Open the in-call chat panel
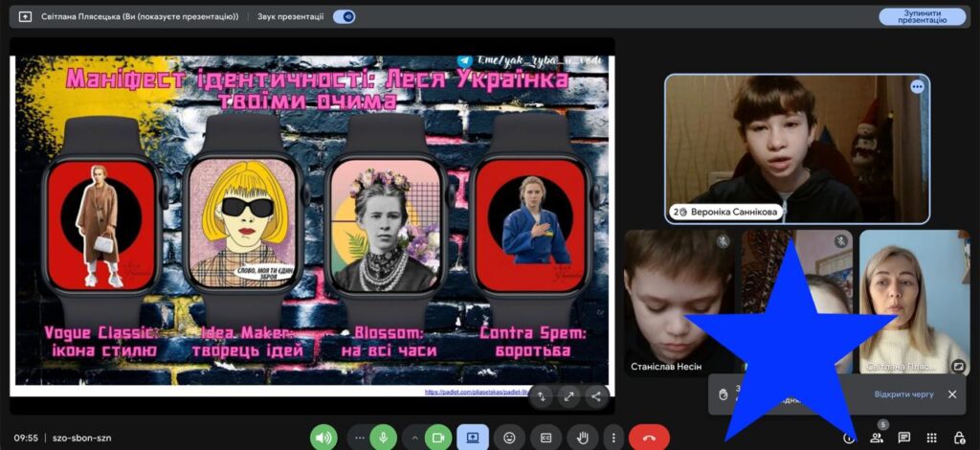Screen dimensions: 980x450 tap(903, 438)
